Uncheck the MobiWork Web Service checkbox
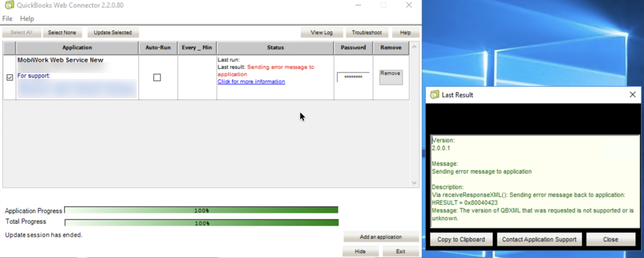The image size is (644, 258). (10, 77)
